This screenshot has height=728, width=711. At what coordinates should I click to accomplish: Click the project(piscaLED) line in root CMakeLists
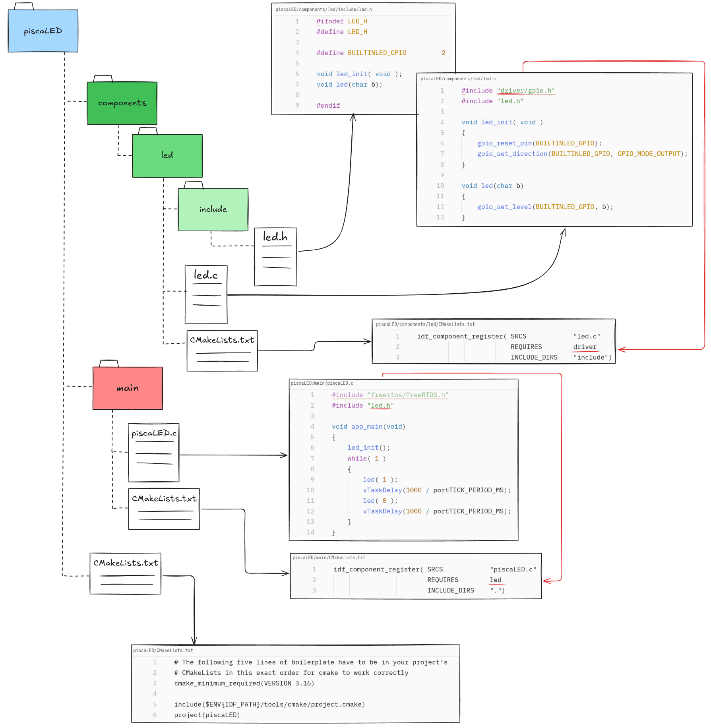[207, 715]
